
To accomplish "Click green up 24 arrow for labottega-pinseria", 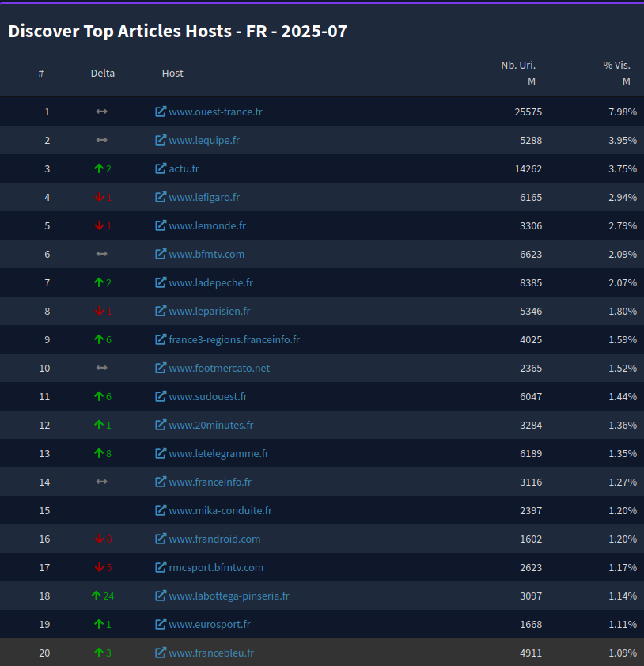I will pyautogui.click(x=96, y=596).
